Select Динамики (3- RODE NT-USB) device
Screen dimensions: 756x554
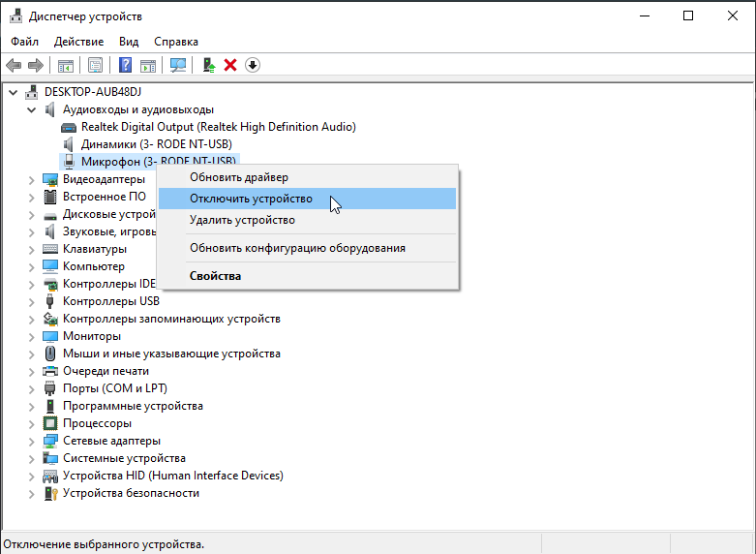156,144
